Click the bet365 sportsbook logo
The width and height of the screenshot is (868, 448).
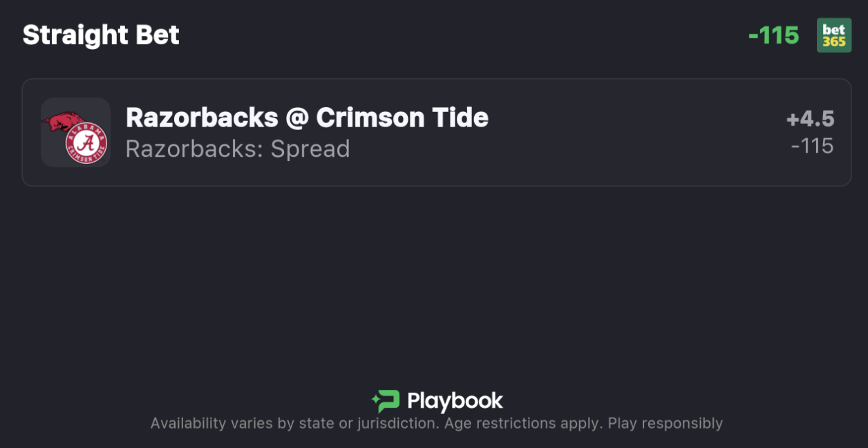point(833,35)
